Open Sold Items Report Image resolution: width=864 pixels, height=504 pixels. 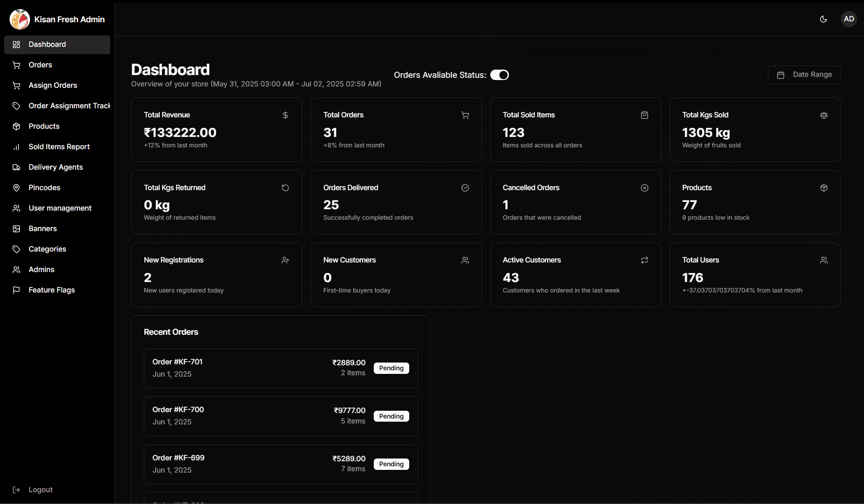point(57,147)
